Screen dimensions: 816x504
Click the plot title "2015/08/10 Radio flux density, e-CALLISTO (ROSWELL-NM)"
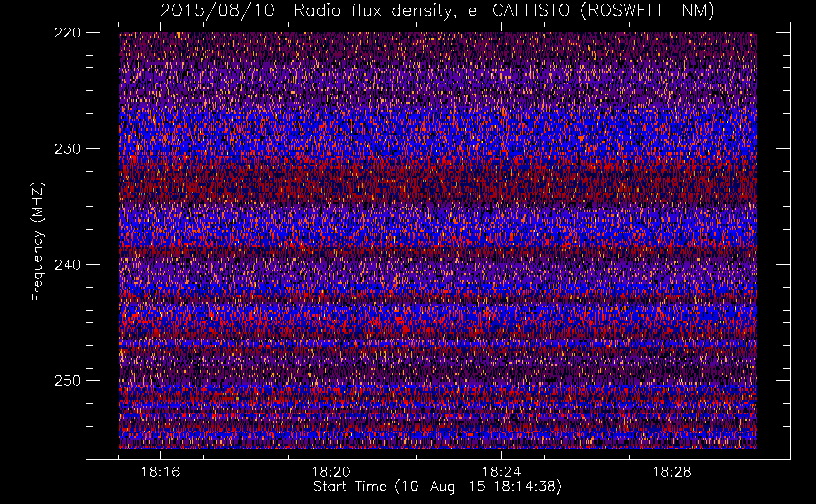[437, 10]
